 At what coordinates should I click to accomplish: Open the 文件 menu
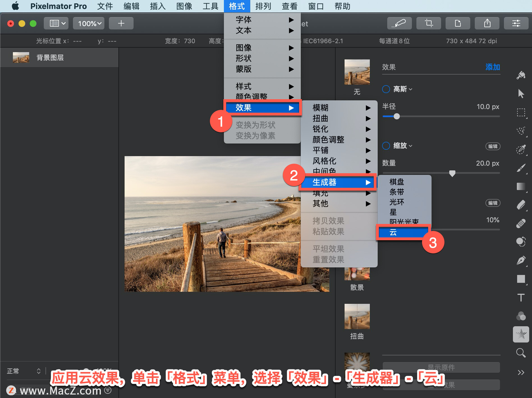pos(105,6)
